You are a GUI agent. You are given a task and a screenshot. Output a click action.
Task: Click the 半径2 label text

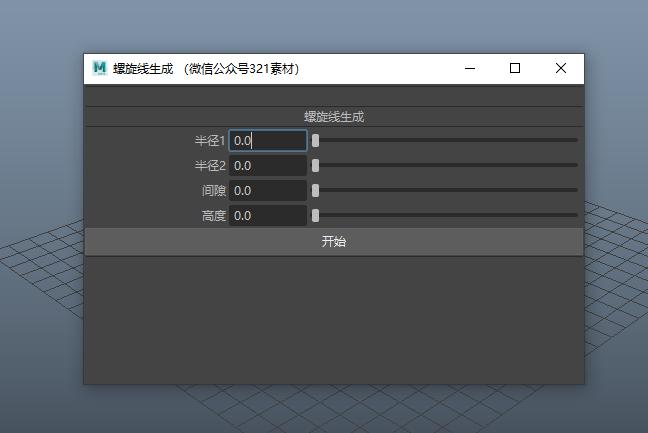(210, 166)
